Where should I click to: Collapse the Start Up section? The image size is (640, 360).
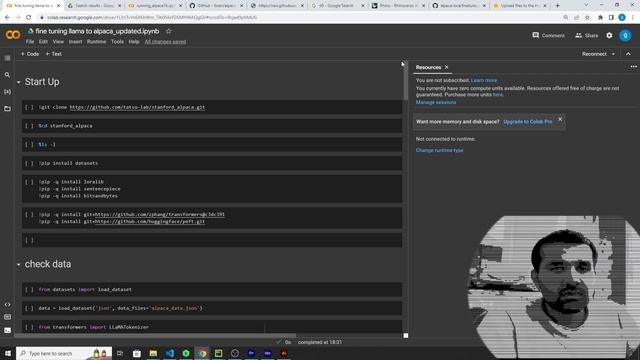pyautogui.click(x=18, y=82)
